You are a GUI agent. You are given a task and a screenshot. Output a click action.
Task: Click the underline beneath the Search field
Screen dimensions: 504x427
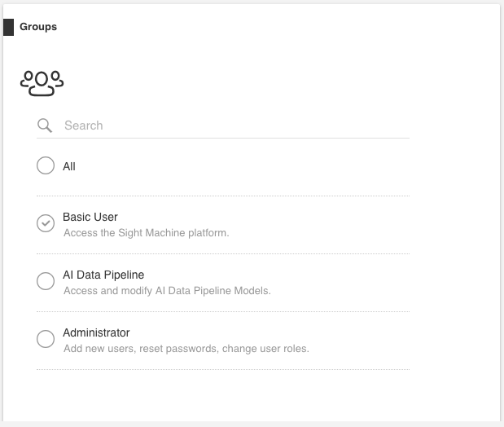222,138
